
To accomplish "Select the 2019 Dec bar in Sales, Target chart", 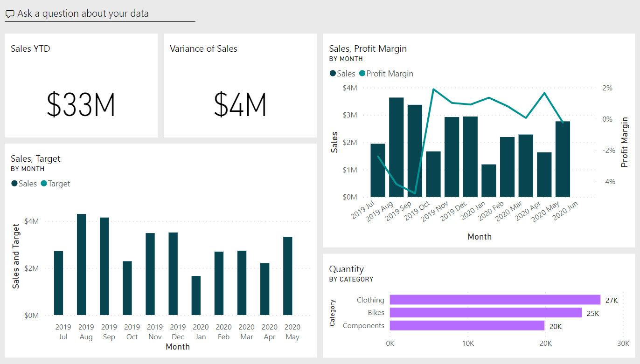I will click(x=173, y=274).
